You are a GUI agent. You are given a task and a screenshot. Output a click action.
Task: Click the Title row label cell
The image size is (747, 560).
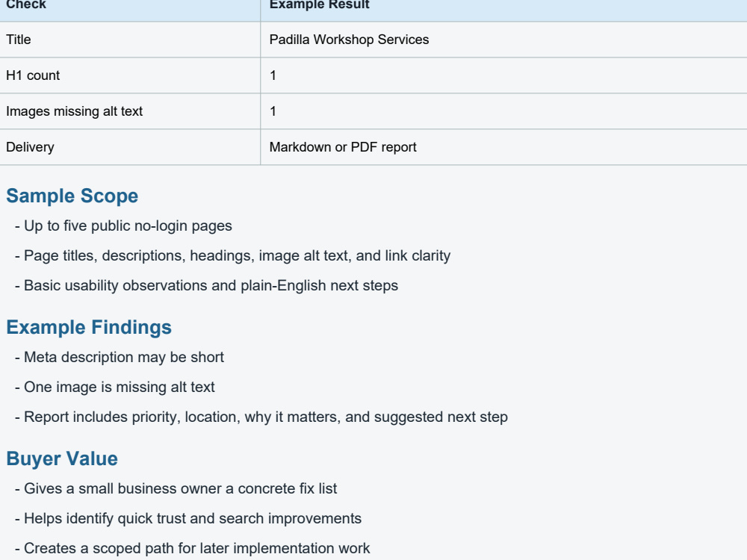[x=130, y=40]
